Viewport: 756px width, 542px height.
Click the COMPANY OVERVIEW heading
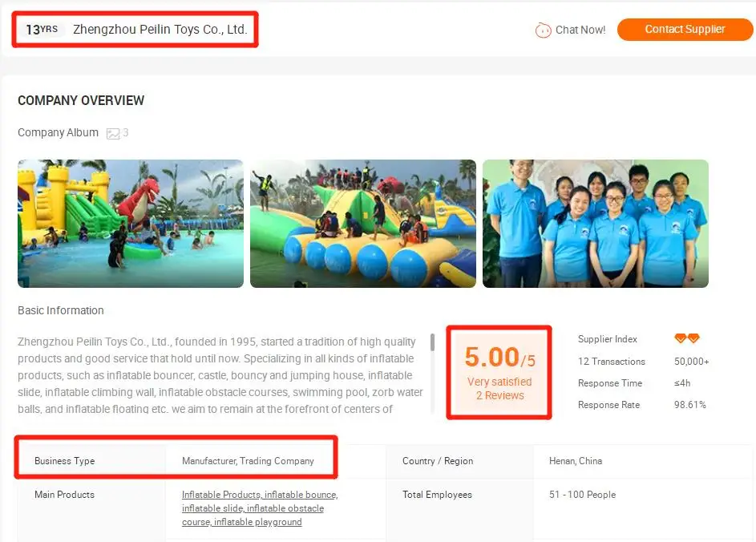coord(81,100)
